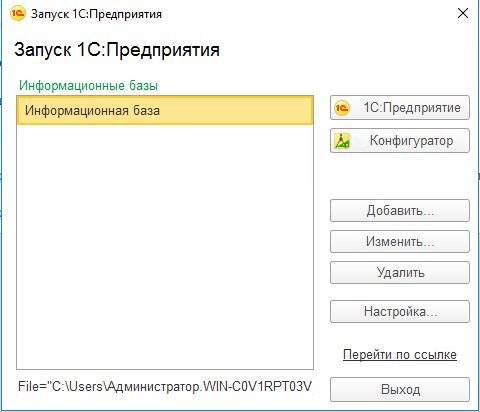
Task: Follow the Перейти по ссылке link
Action: point(400,354)
